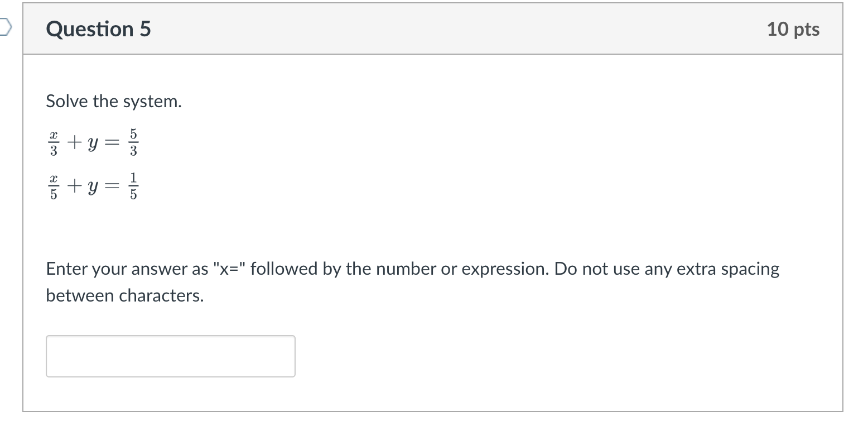Click the rounded border of the answer box
Viewport: 868px width, 440px height.
coord(171,337)
